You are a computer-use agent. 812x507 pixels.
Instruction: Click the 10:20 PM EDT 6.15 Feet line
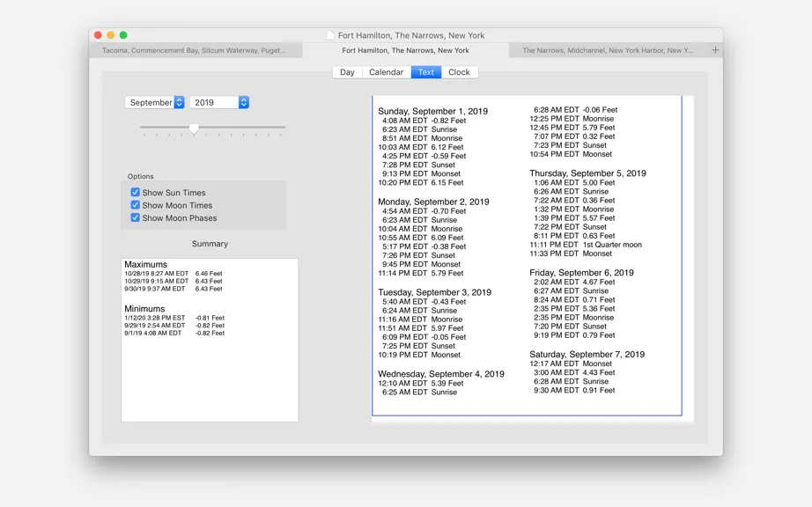420,182
